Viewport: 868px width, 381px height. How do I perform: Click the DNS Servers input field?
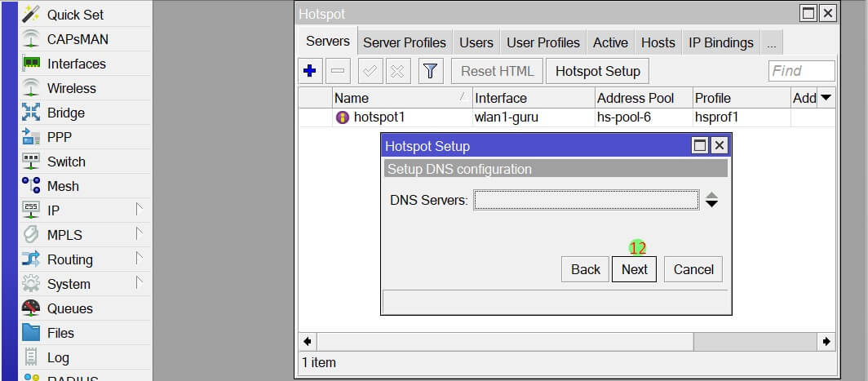586,200
